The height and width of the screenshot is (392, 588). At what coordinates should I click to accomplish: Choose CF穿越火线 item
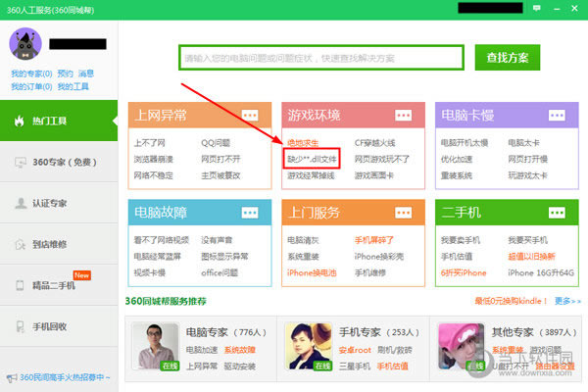374,143
